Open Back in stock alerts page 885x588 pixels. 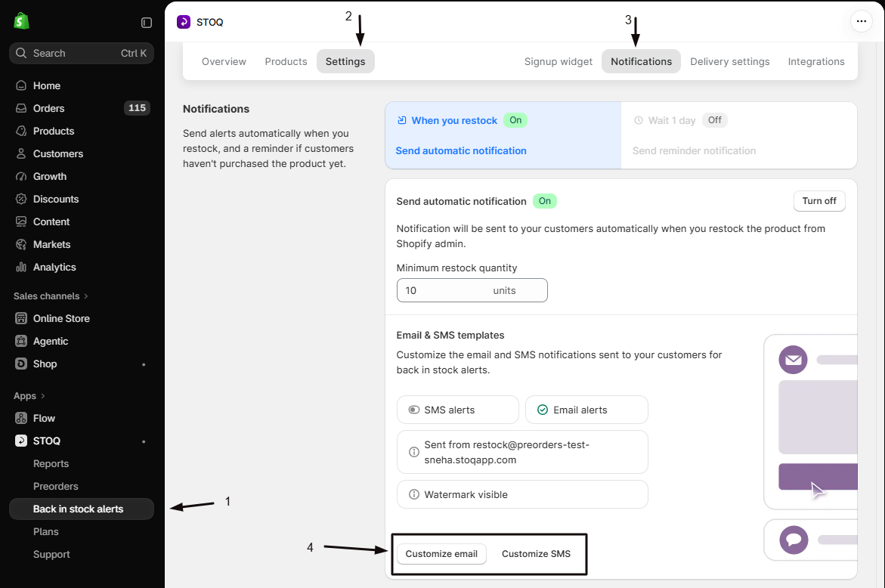pos(82,509)
